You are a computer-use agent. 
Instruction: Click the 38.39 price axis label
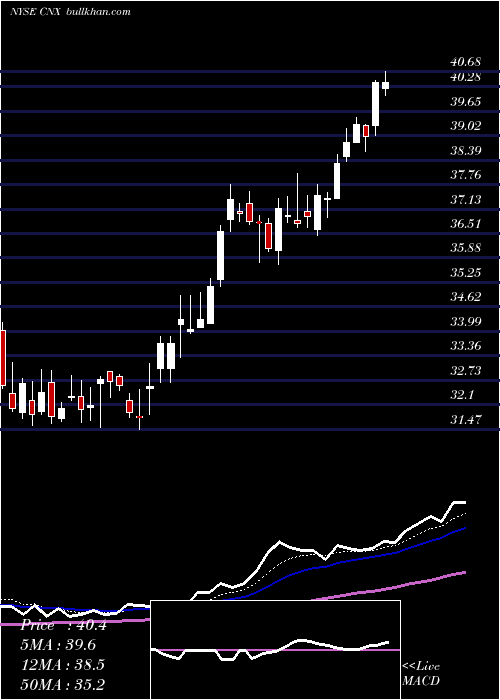click(466, 150)
